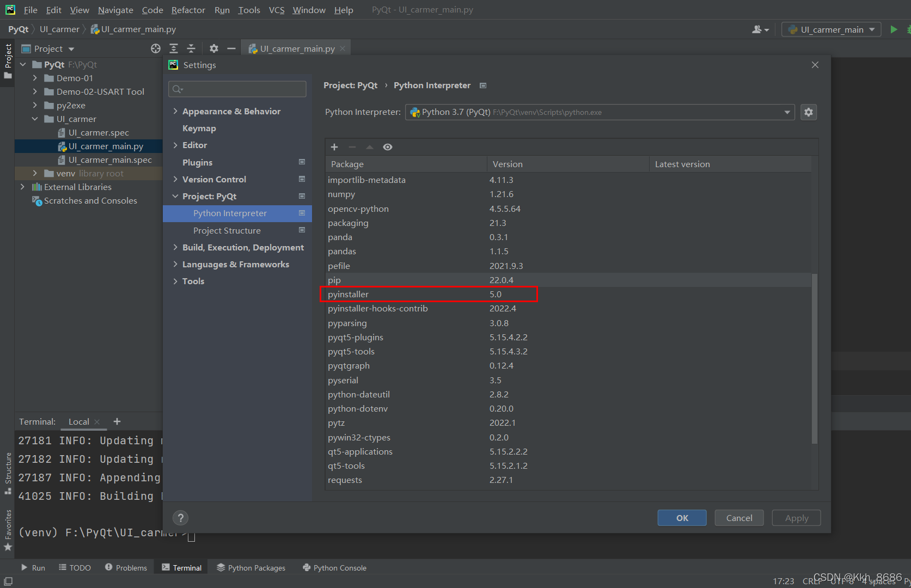Select the opencv-python package row

click(568, 209)
